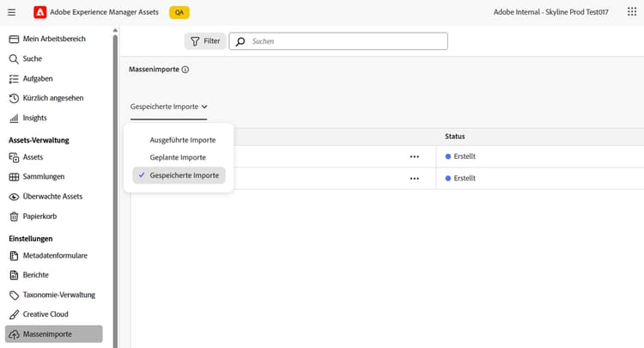Image resolution: width=644 pixels, height=348 pixels.
Task: Toggle the Gespeicherte Importe dropdown
Action: click(168, 107)
